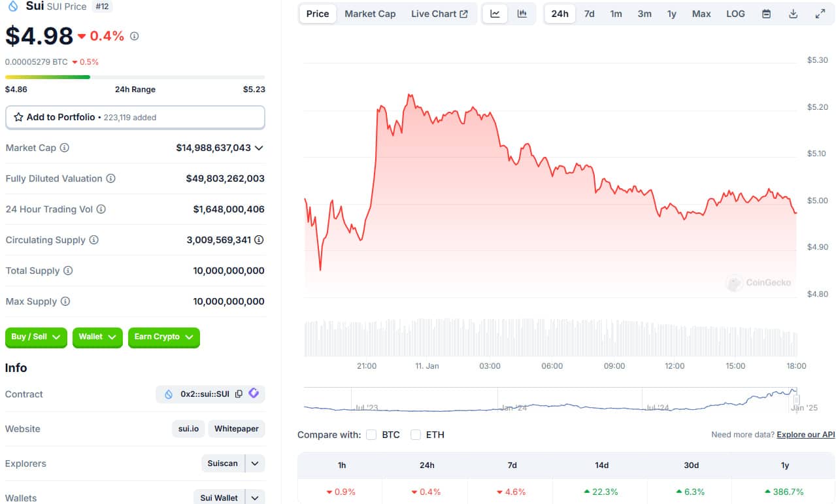Switch to line chart view icon
This screenshot has height=504, width=836.
[495, 14]
